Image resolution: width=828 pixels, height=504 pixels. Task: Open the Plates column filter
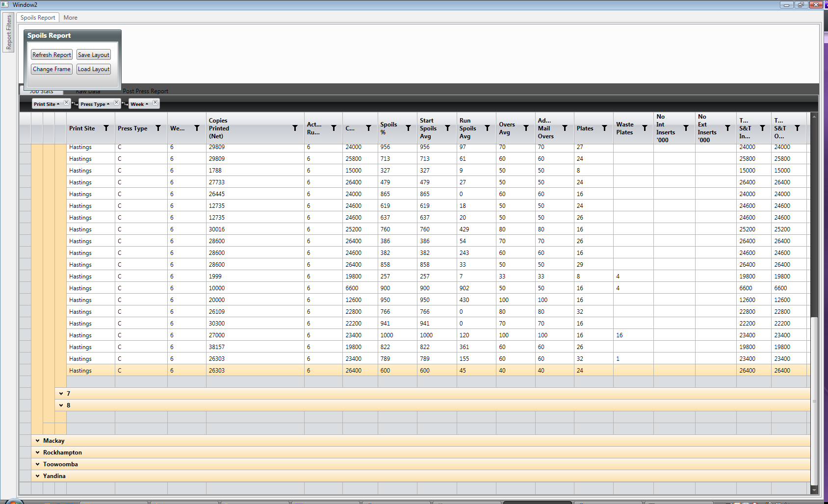click(x=604, y=128)
